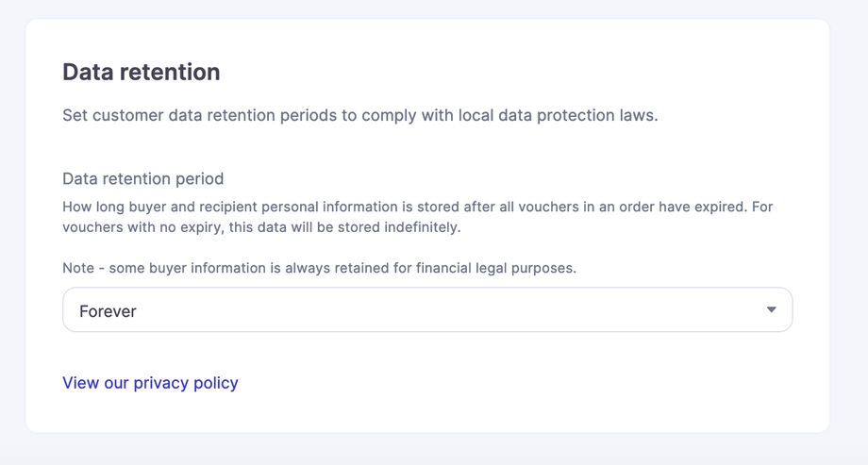Click the Data retention heading
This screenshot has height=465, width=868.
[142, 72]
